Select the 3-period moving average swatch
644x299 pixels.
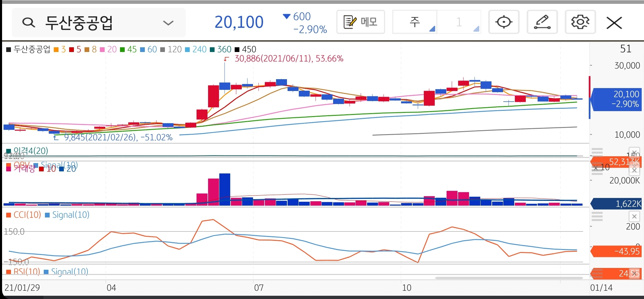(x=56, y=50)
